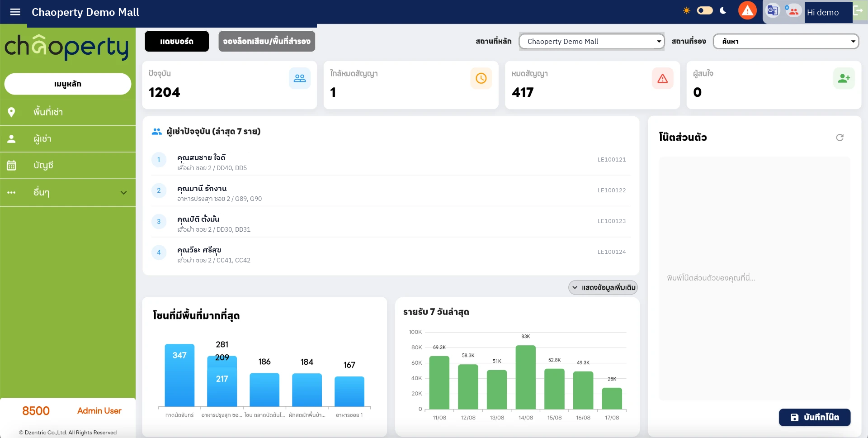Switch to the แดชบอร์ด tab

[x=177, y=41]
